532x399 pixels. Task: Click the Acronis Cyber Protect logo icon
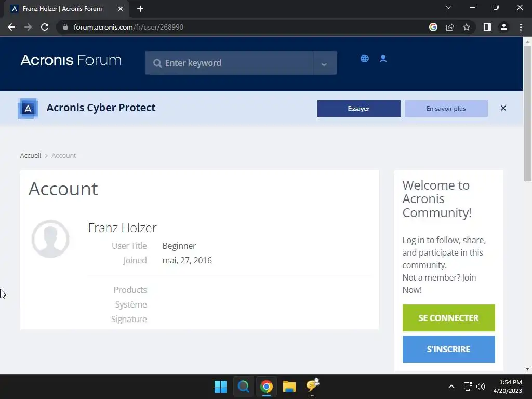pyautogui.click(x=28, y=109)
